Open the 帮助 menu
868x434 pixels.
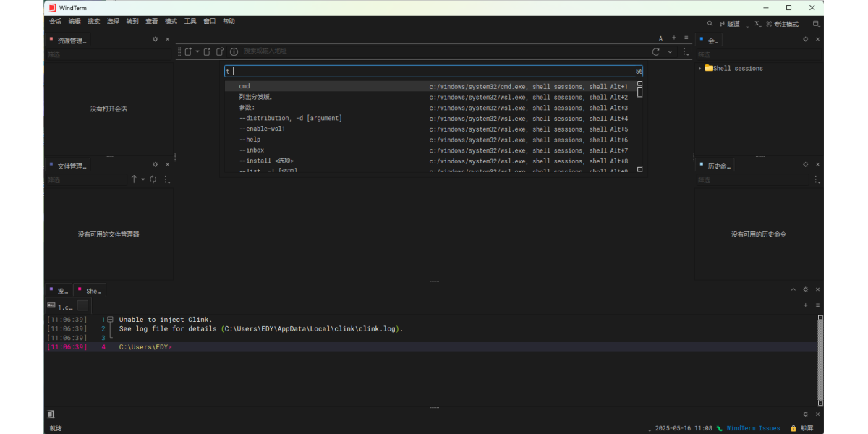tap(229, 22)
